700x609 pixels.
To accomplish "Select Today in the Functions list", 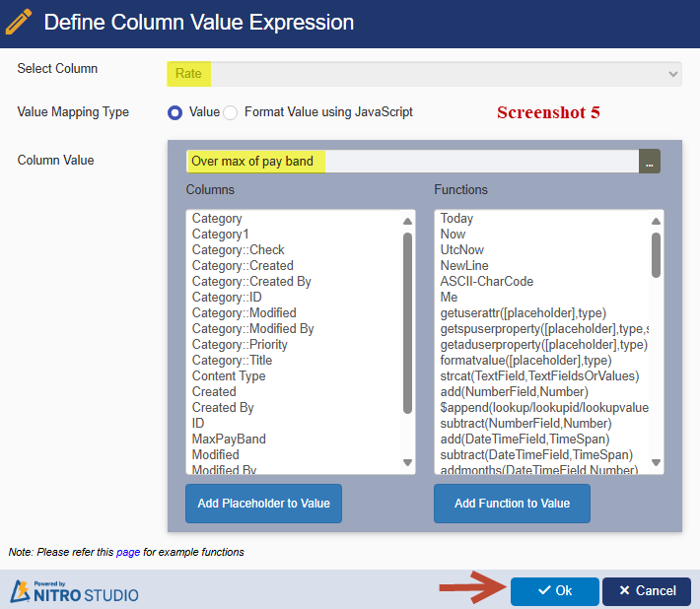I will [456, 218].
